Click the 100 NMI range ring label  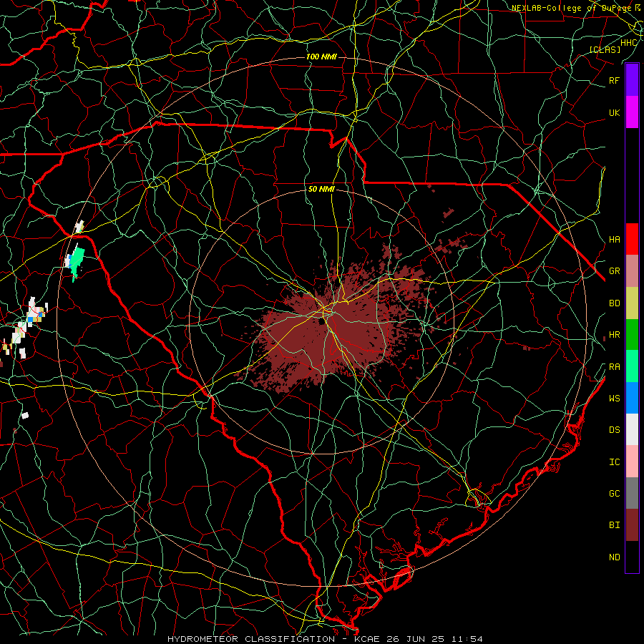pos(321,57)
